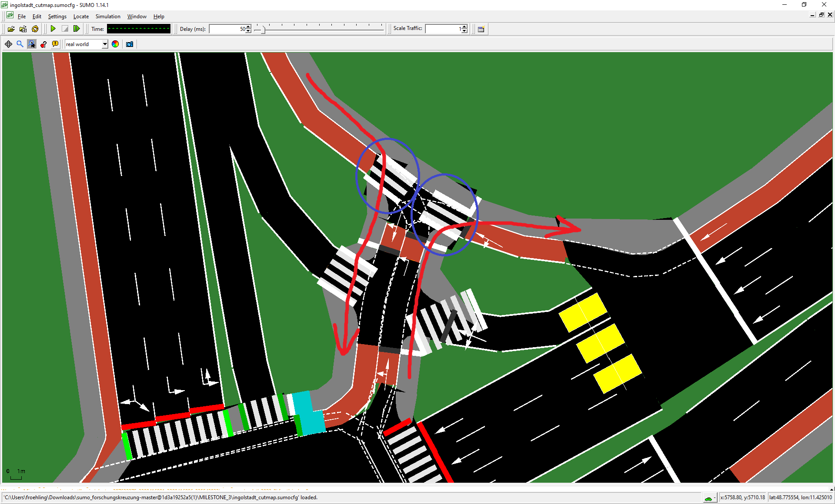835x504 pixels.
Task: Stop the simulation
Action: coord(65,29)
